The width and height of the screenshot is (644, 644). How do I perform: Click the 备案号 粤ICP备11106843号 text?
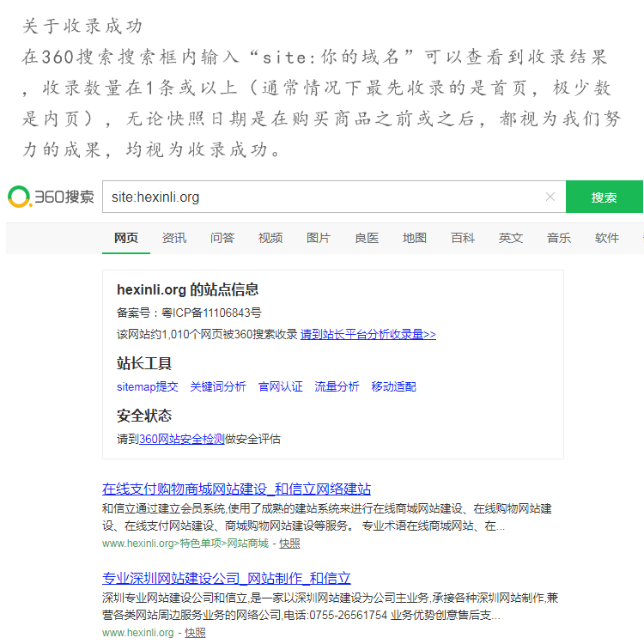189,313
